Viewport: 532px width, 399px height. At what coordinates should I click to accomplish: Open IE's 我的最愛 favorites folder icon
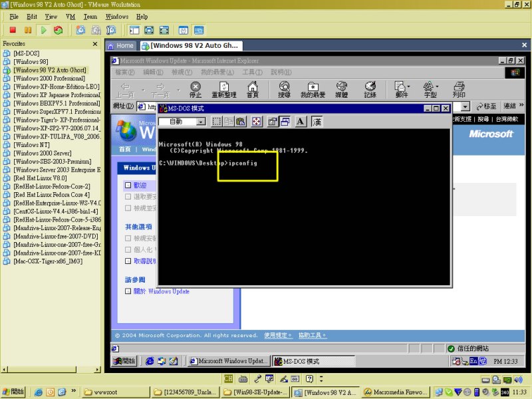click(x=313, y=89)
